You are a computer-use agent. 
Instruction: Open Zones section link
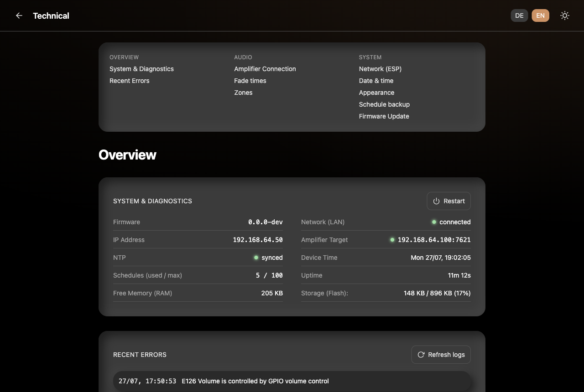point(243,93)
